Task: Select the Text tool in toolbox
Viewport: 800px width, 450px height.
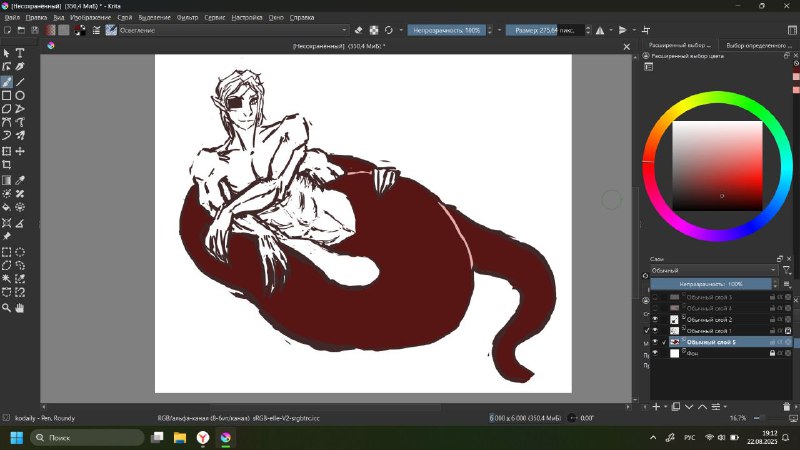Action: [20, 53]
